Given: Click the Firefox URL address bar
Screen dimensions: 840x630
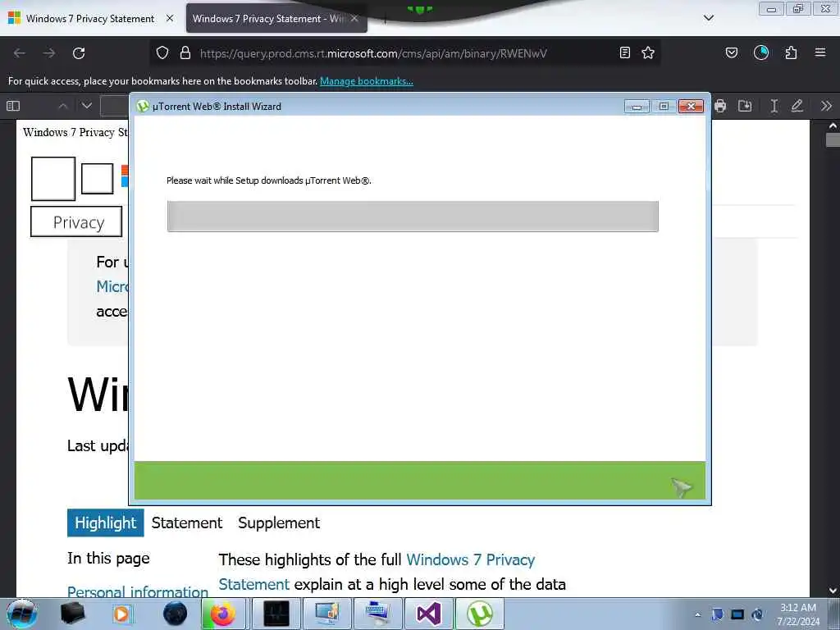Looking at the screenshot, I should [404, 53].
